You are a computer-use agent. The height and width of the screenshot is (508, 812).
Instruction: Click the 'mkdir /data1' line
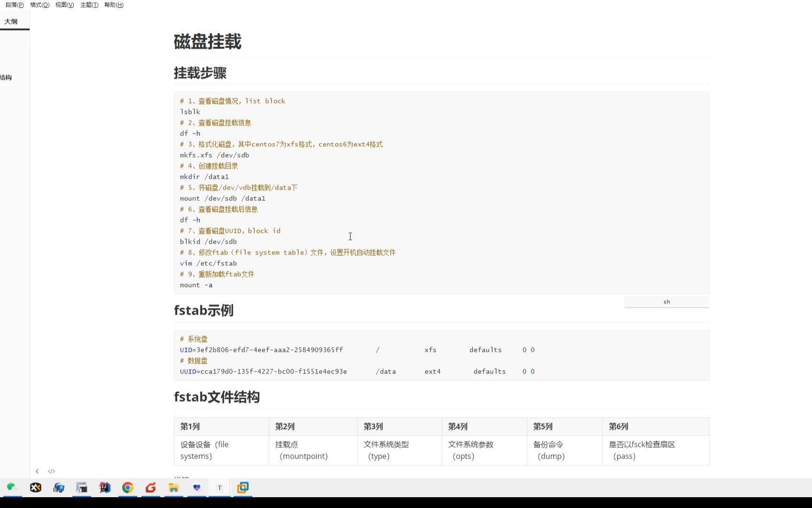tap(204, 177)
